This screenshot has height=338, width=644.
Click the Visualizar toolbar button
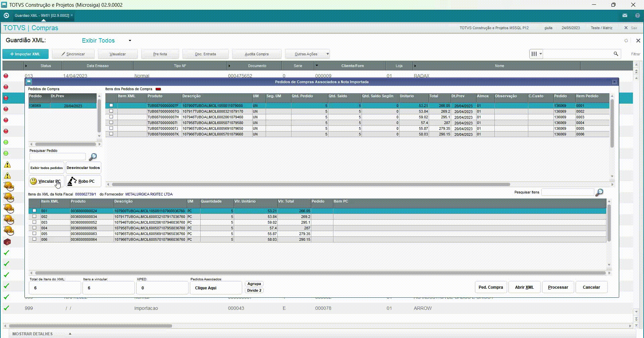(x=118, y=54)
